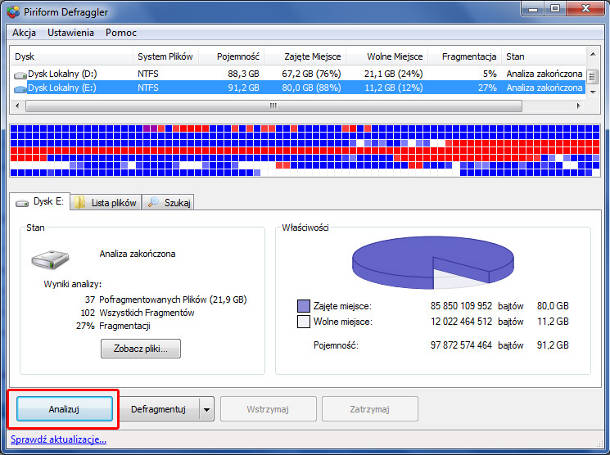610x455 pixels.
Task: Click the Analiza zakończona text in Stan panel
Action: coord(137,254)
